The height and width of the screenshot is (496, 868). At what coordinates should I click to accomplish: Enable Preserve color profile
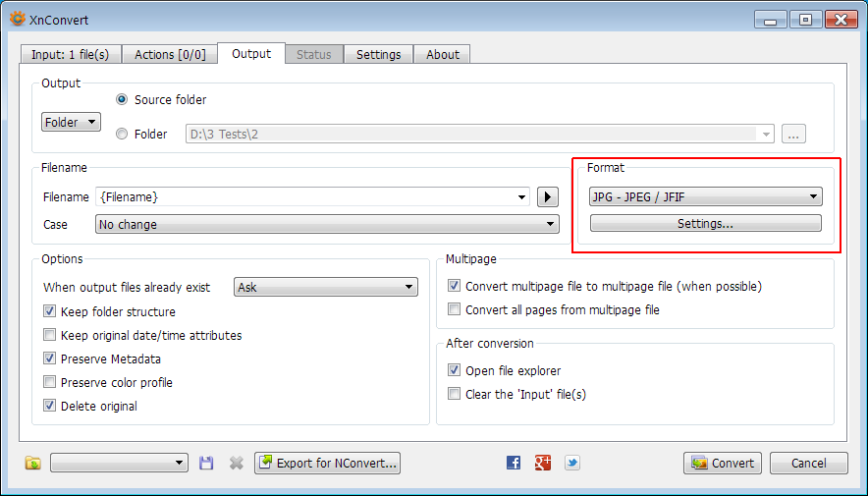pyautogui.click(x=50, y=382)
